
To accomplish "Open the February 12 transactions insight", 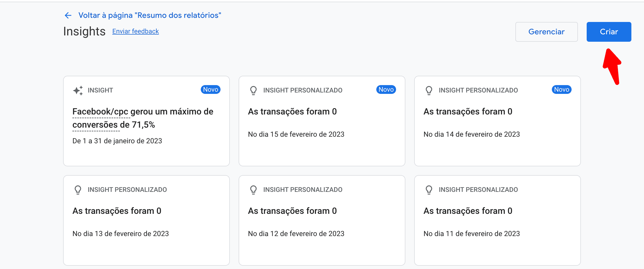I will 322,220.
